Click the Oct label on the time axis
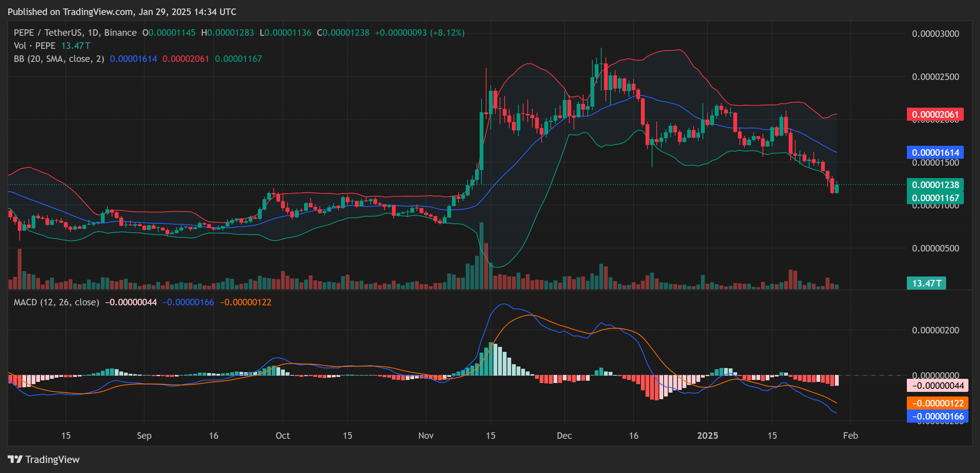 click(x=283, y=435)
